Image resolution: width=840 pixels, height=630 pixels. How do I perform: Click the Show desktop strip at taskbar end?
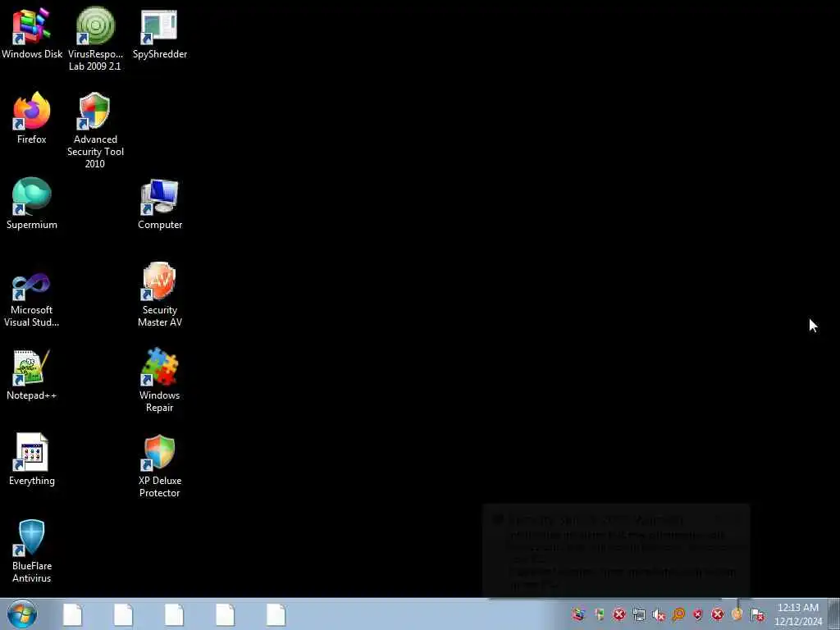point(834,614)
